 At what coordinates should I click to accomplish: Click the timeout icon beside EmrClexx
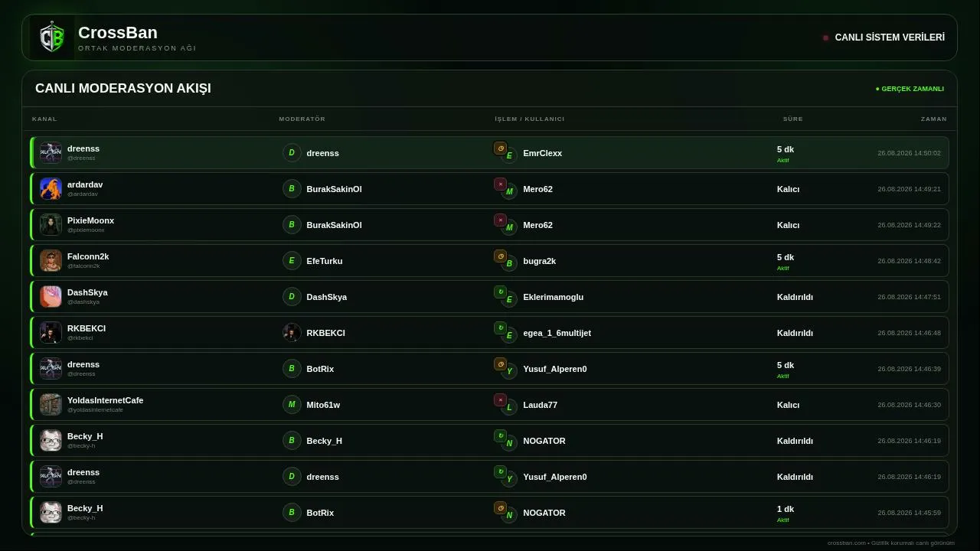(x=500, y=148)
